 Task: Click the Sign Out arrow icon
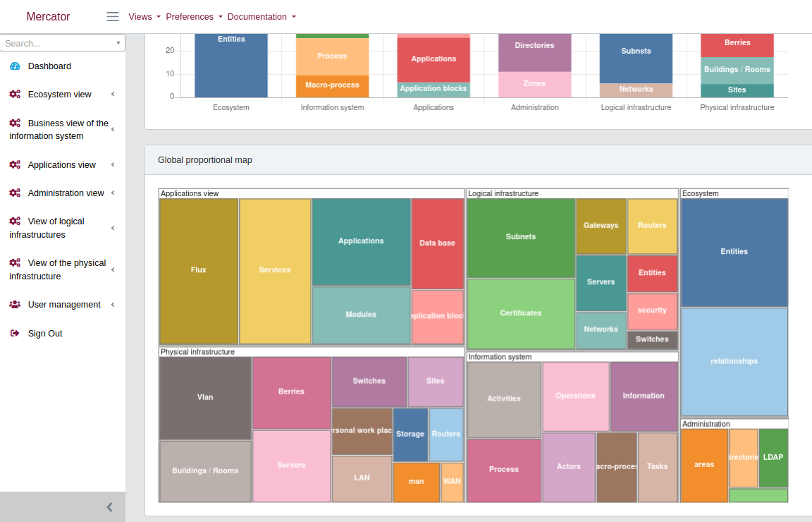pos(15,333)
